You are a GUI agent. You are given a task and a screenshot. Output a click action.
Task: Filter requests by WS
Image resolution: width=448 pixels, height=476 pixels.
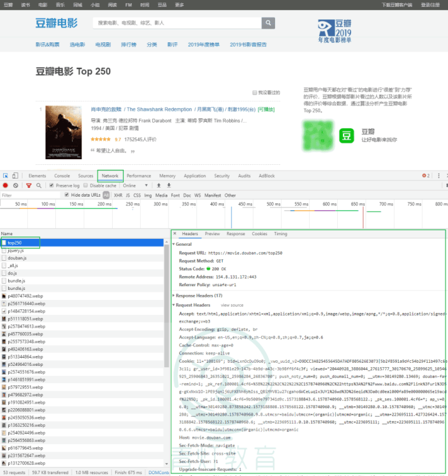coord(198,195)
